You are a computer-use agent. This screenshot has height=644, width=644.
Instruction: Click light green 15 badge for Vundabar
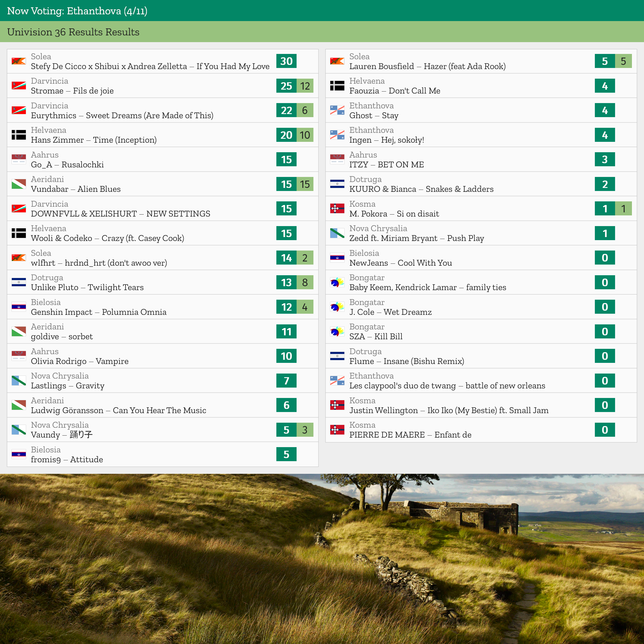305,184
